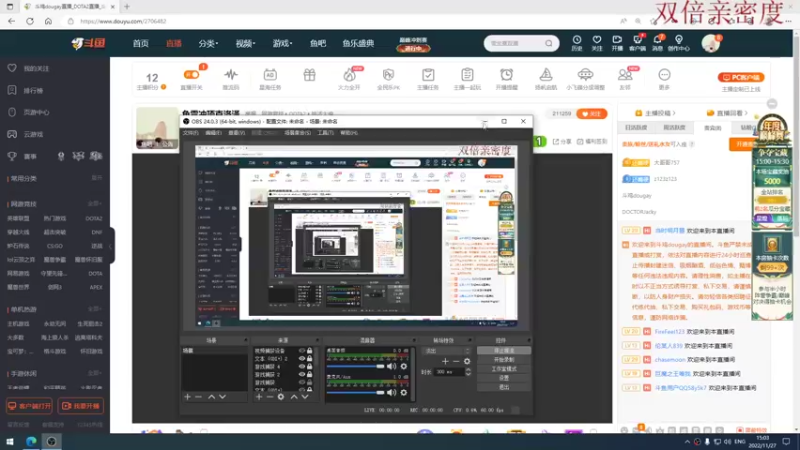Screen dimensions: 800x450
Task: Open 开播提醒 alarm clock icon
Action: click(506, 74)
